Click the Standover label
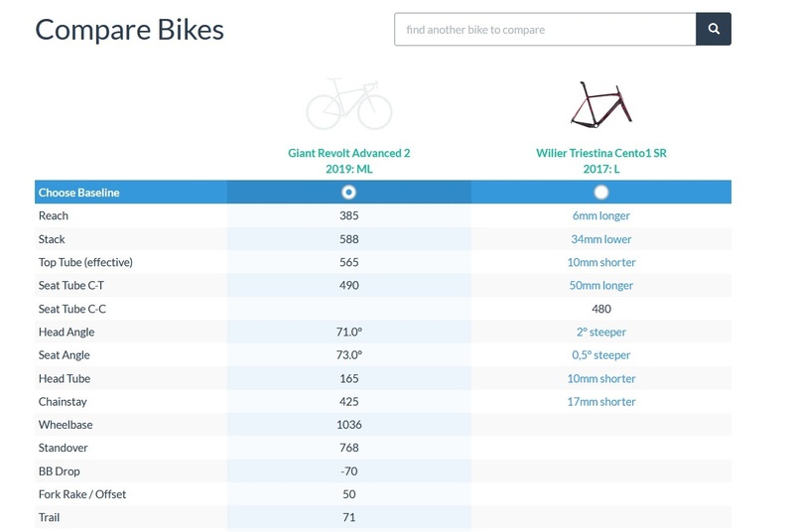The width and height of the screenshot is (794, 532). (64, 448)
